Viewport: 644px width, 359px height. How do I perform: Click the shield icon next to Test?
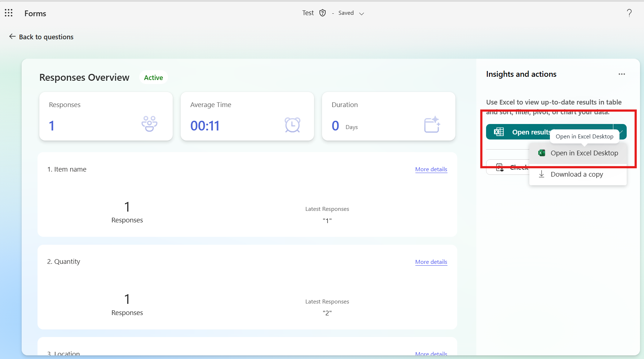323,13
